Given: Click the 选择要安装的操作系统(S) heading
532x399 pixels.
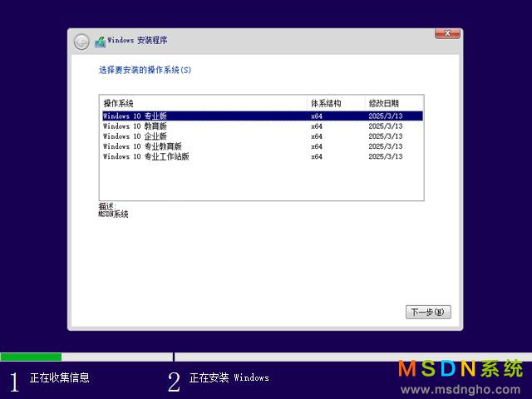Looking at the screenshot, I should tap(145, 70).
